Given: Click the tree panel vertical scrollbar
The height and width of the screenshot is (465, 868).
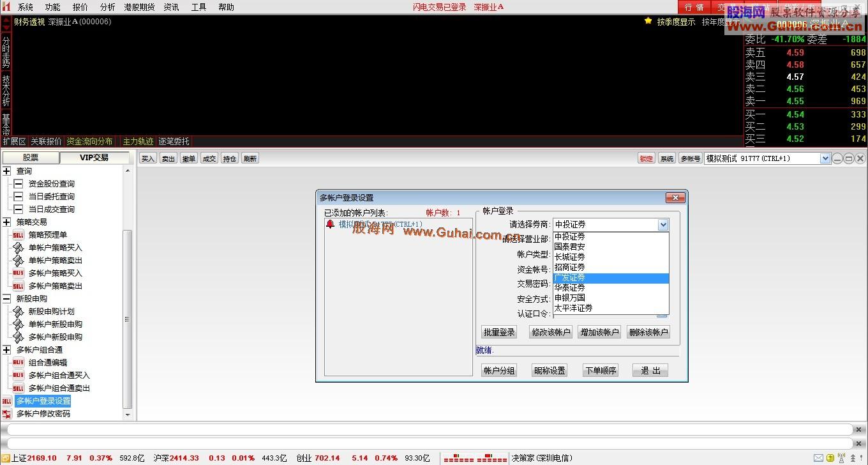Looking at the screenshot, I should tap(128, 319).
